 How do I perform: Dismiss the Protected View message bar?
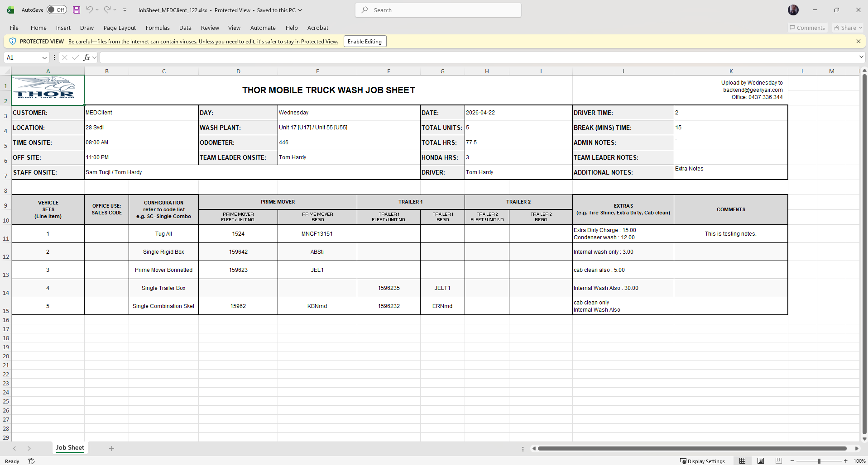[858, 41]
